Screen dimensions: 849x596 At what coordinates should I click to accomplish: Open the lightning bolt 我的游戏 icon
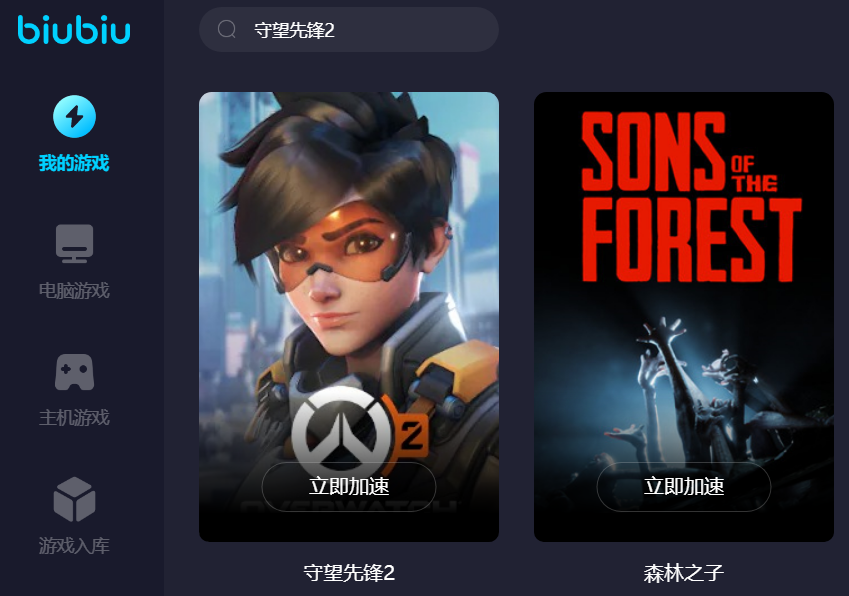[74, 116]
